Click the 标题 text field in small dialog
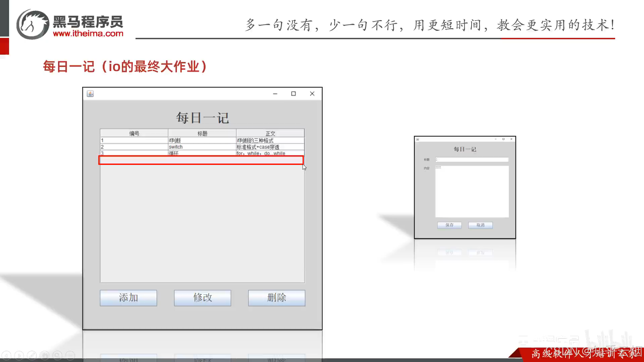The height and width of the screenshot is (362, 644). point(472,160)
